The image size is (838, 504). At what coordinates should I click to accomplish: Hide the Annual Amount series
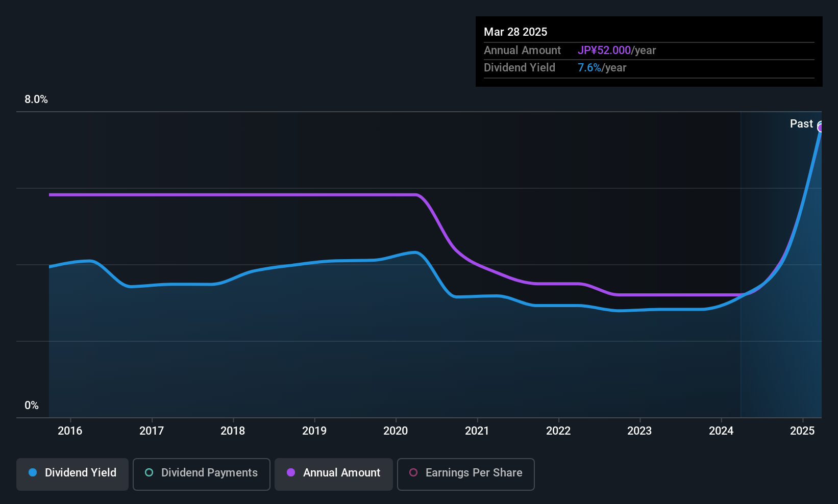coord(334,474)
